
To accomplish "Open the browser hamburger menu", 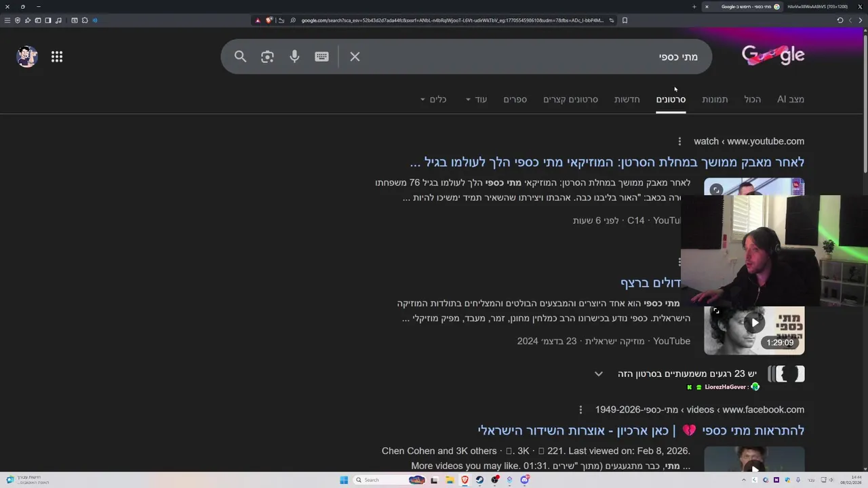I will coord(7,20).
